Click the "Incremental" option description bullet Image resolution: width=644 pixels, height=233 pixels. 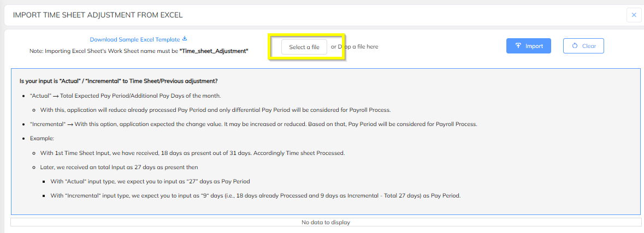(253, 124)
